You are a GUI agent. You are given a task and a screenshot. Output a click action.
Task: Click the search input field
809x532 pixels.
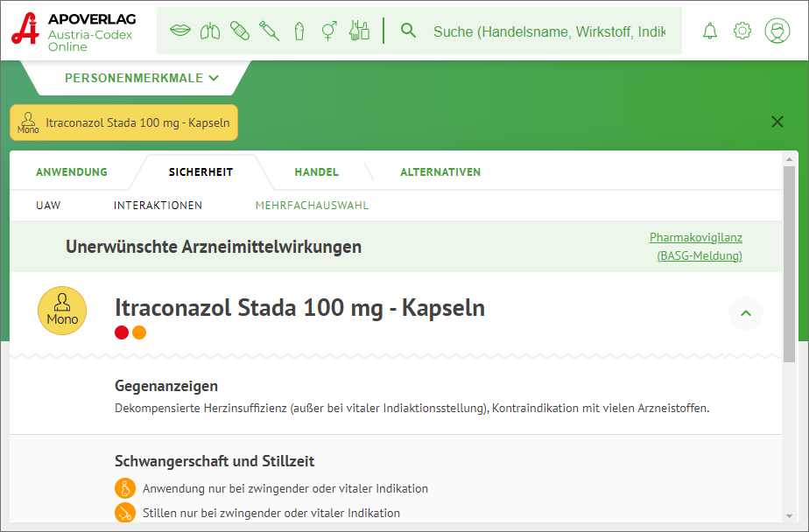(549, 31)
